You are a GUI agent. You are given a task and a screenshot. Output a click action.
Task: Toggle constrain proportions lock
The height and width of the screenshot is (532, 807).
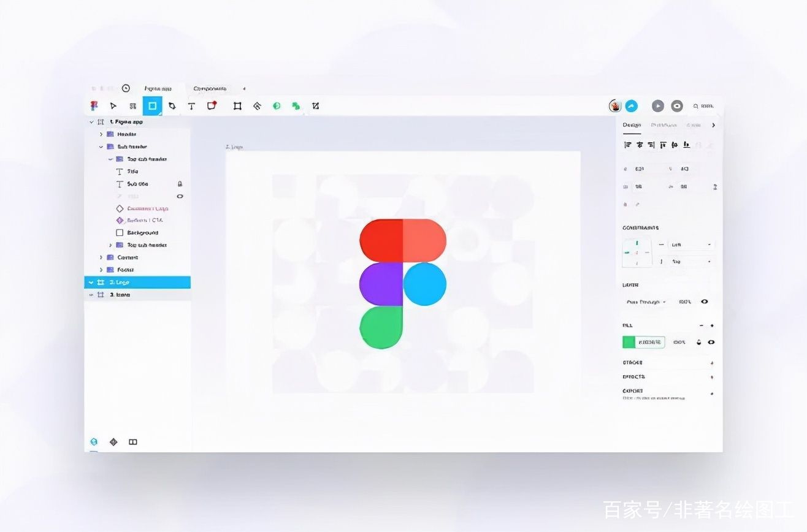714,186
